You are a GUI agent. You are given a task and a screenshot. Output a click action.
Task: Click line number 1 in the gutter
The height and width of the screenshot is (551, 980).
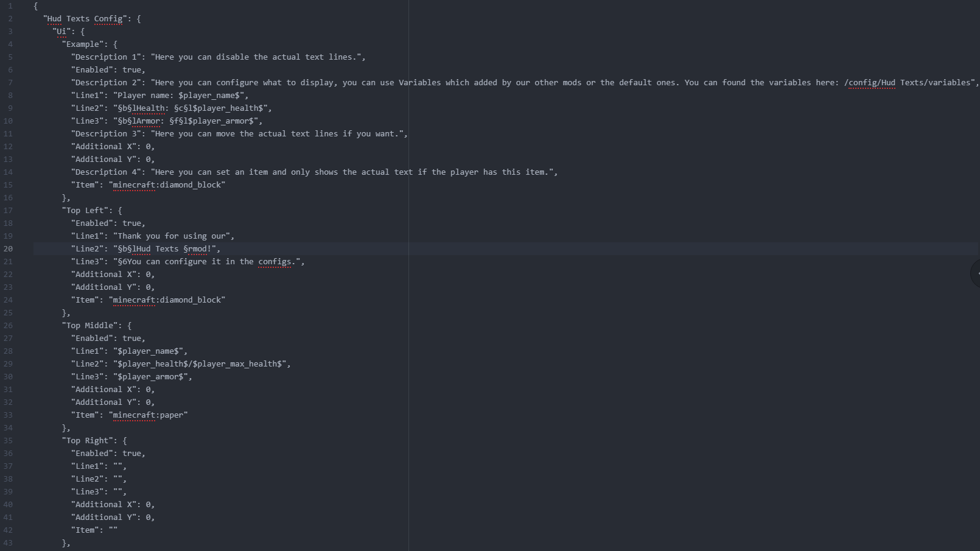(x=10, y=5)
